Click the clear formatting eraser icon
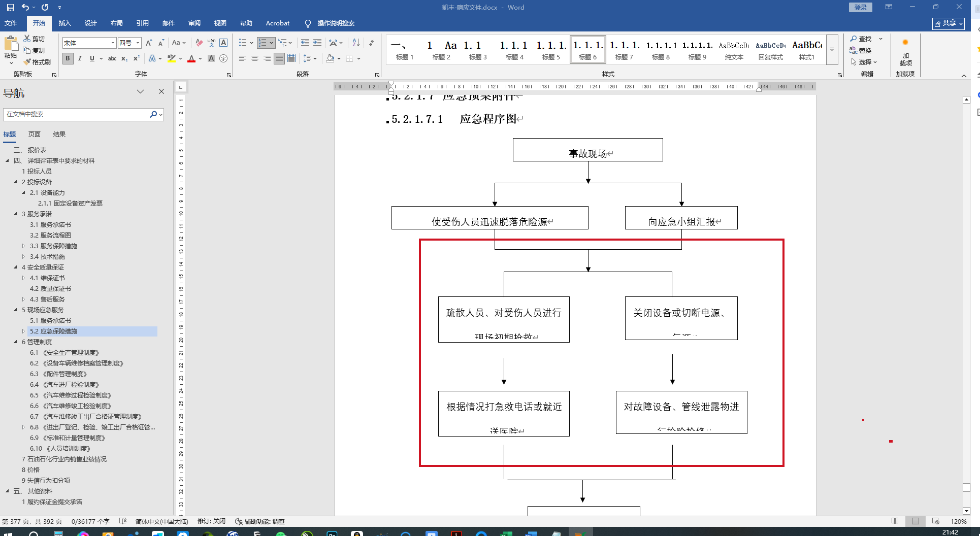This screenshot has height=536, width=980. tap(199, 43)
